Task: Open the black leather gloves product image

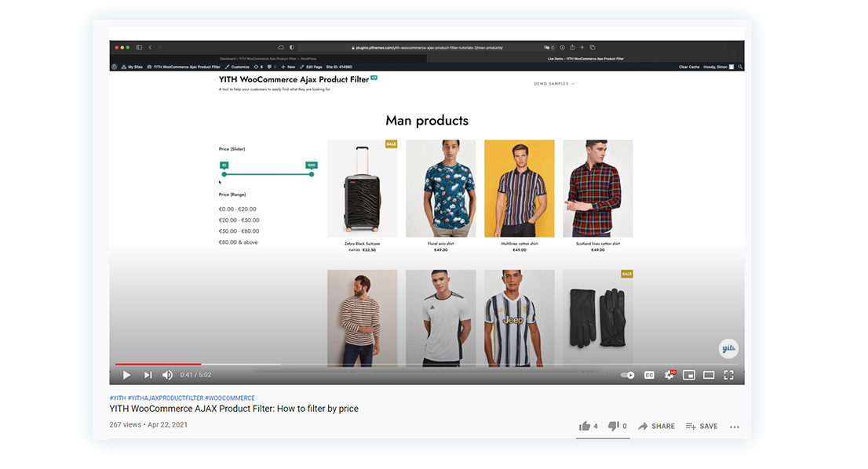Action: [598, 318]
